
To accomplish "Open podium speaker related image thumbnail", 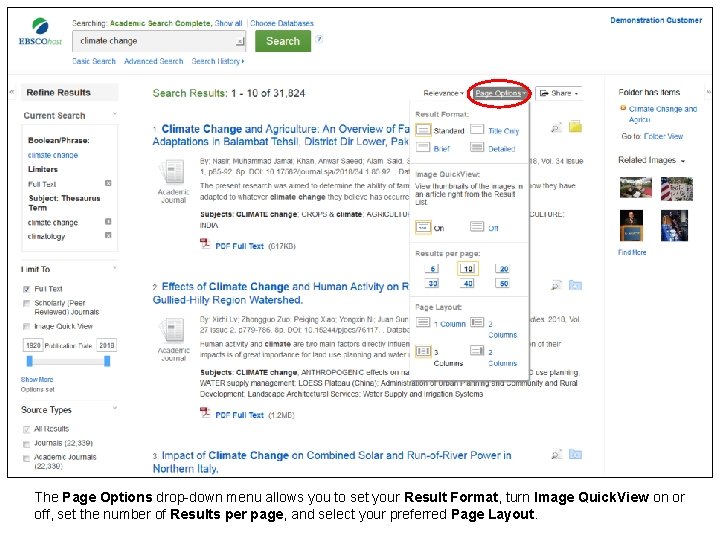I will (631, 225).
